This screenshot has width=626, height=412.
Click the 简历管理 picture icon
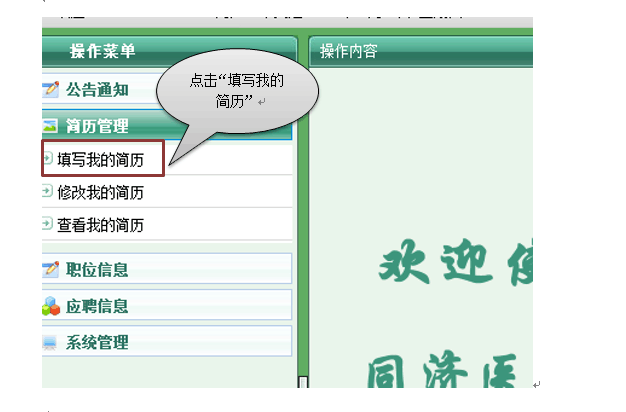click(50, 126)
